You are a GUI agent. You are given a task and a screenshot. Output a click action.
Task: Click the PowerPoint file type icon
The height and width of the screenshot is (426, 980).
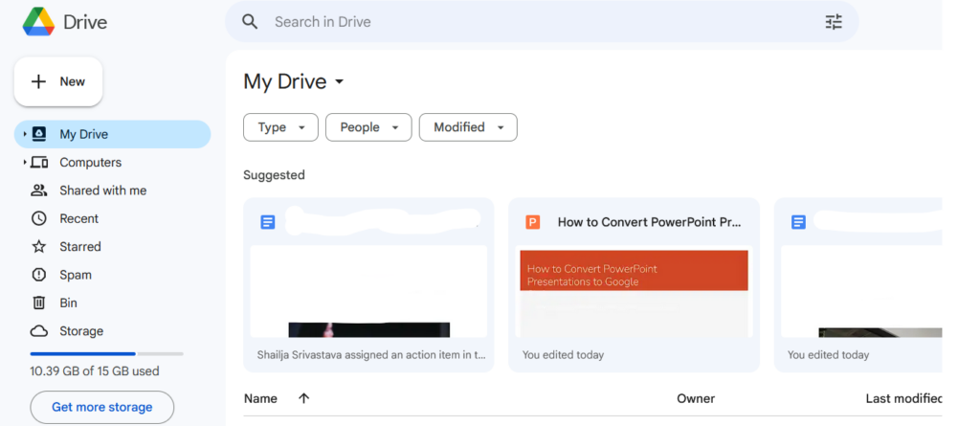click(533, 222)
